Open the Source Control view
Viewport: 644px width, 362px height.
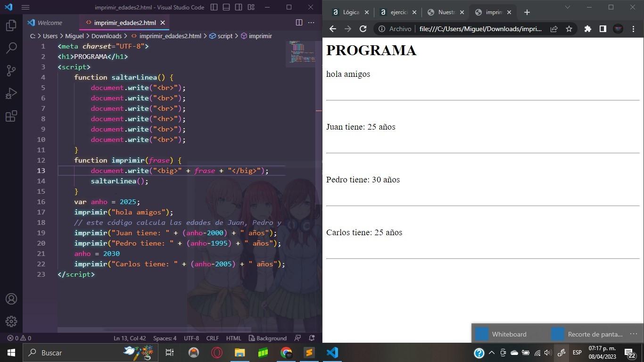click(x=11, y=71)
